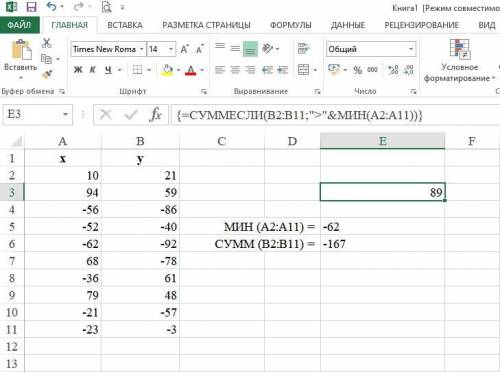The image size is (500, 372).
Task: Switch to РАЗМЕТКА СТРАНИЦЫ tab
Action: [206, 25]
